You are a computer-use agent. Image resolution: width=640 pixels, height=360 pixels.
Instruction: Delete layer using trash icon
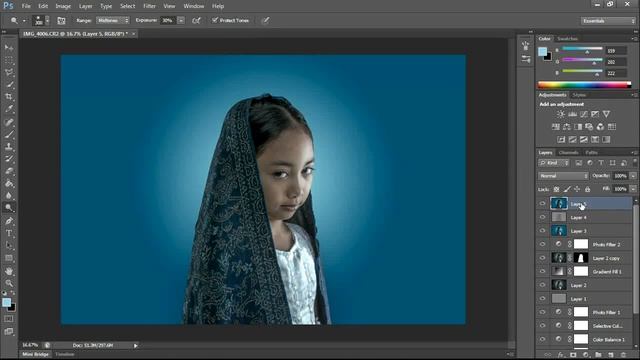coord(623,355)
